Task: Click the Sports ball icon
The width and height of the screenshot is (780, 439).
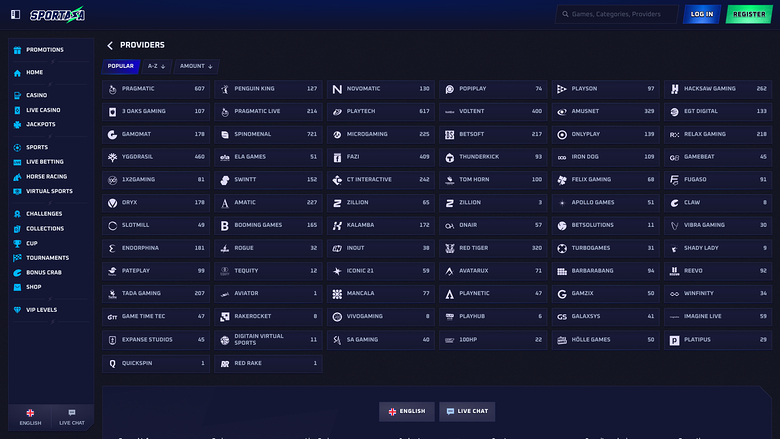Action: pos(17,147)
